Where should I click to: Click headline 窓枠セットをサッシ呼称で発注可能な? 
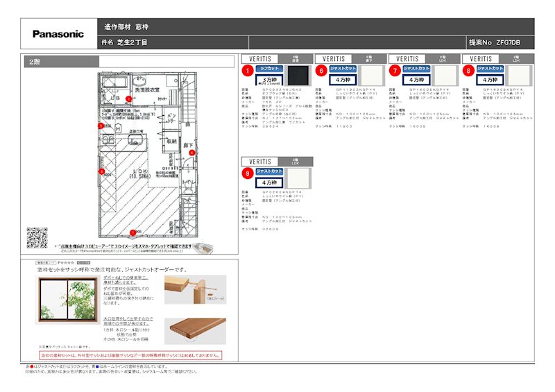point(112,269)
